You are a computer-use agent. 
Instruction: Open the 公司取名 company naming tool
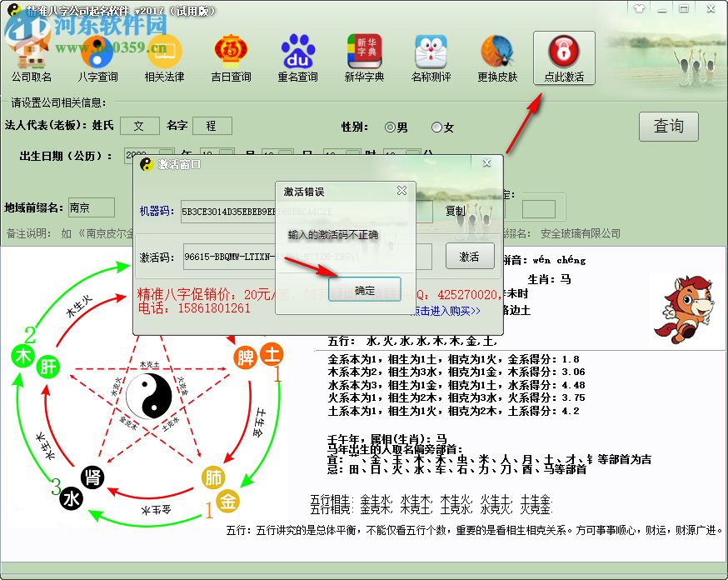(30, 54)
